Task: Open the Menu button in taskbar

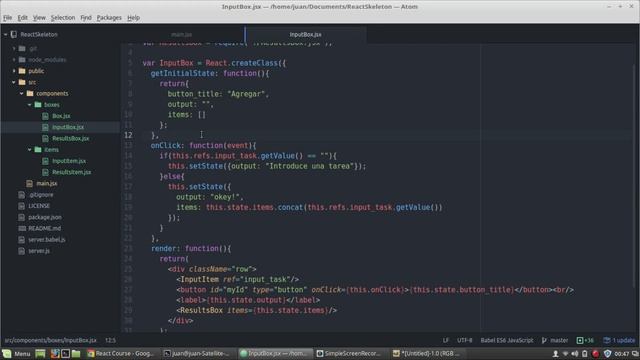Action: (x=16, y=353)
